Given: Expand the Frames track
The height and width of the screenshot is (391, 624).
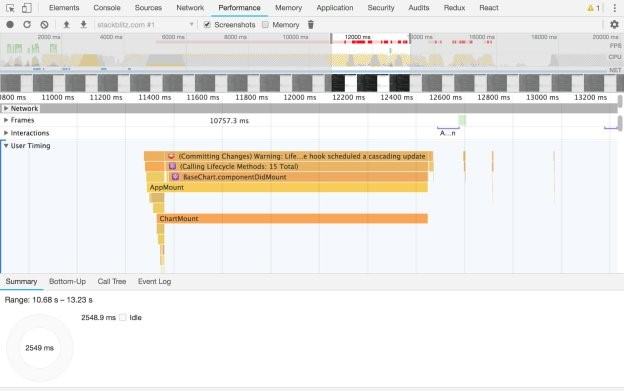Looking at the screenshot, I should point(6,120).
